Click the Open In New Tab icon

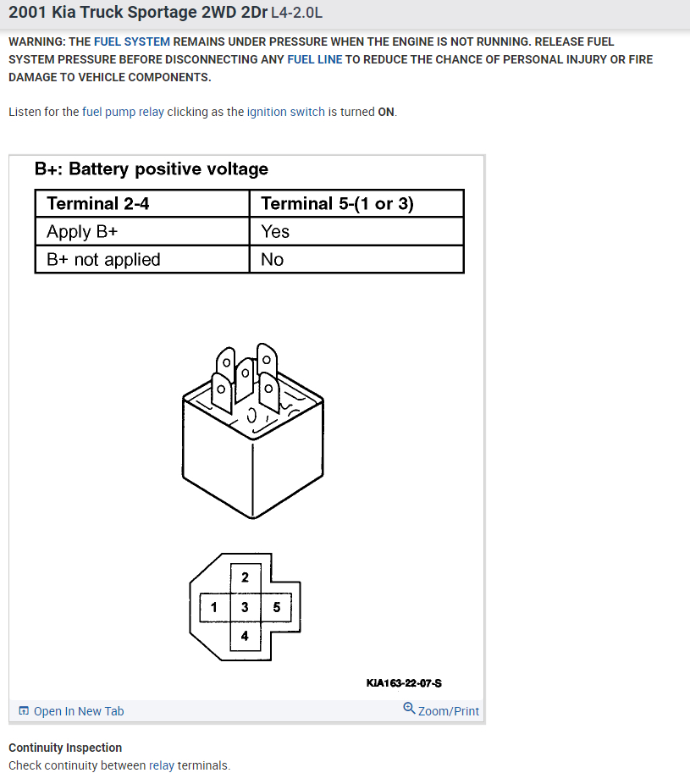[x=24, y=711]
